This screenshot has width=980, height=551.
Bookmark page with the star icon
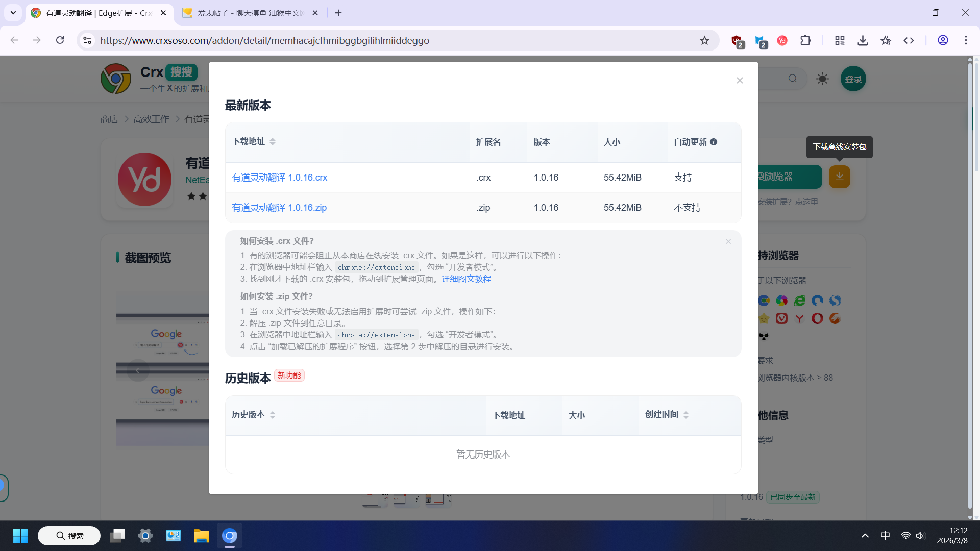pyautogui.click(x=704, y=40)
